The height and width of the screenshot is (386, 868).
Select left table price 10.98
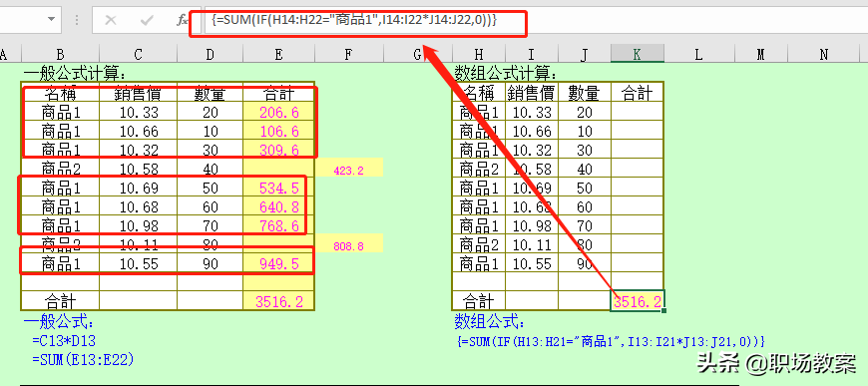click(138, 225)
